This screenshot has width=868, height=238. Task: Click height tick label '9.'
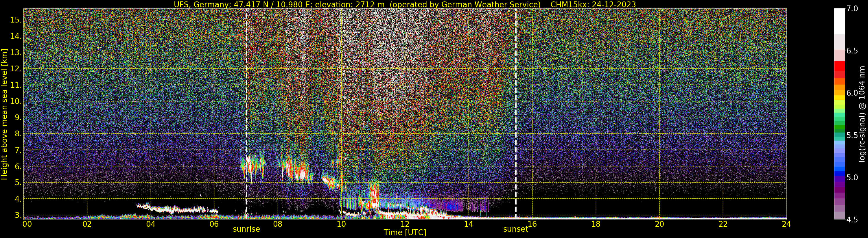(x=18, y=118)
